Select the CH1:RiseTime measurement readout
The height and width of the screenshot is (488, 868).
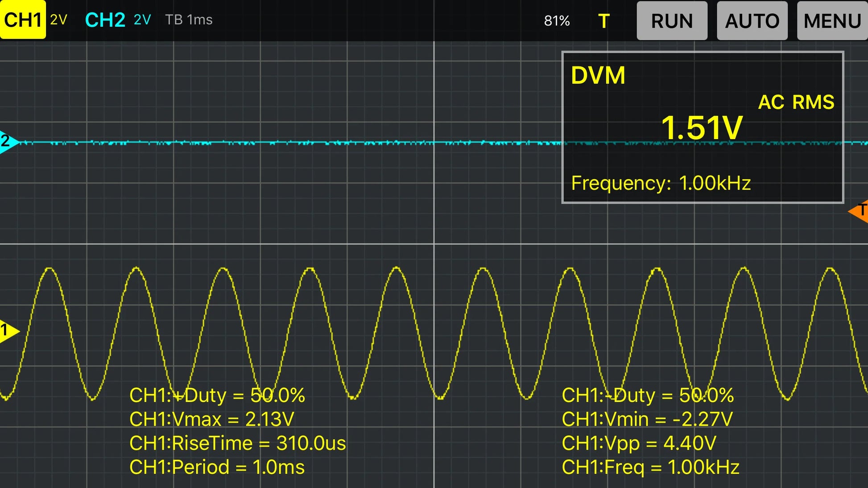[237, 443]
